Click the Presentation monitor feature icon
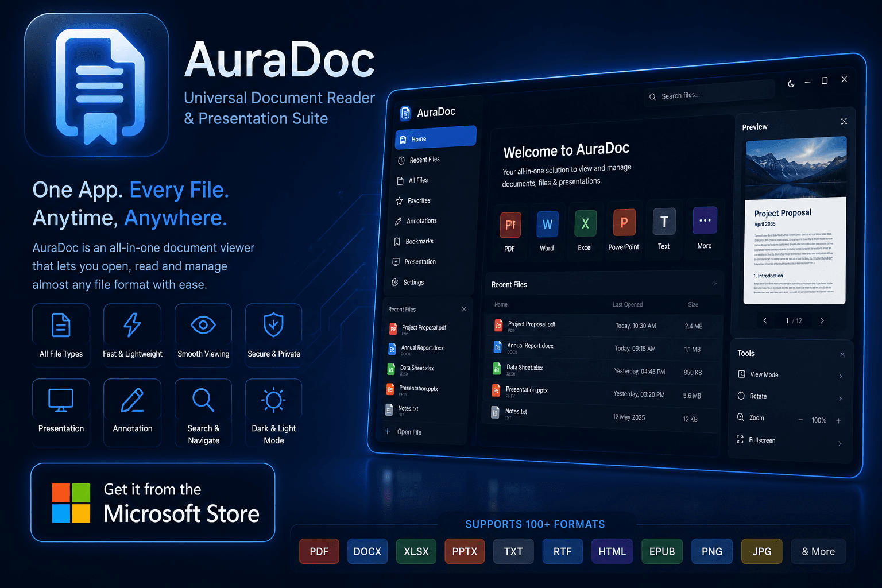The width and height of the screenshot is (882, 588). tap(61, 400)
